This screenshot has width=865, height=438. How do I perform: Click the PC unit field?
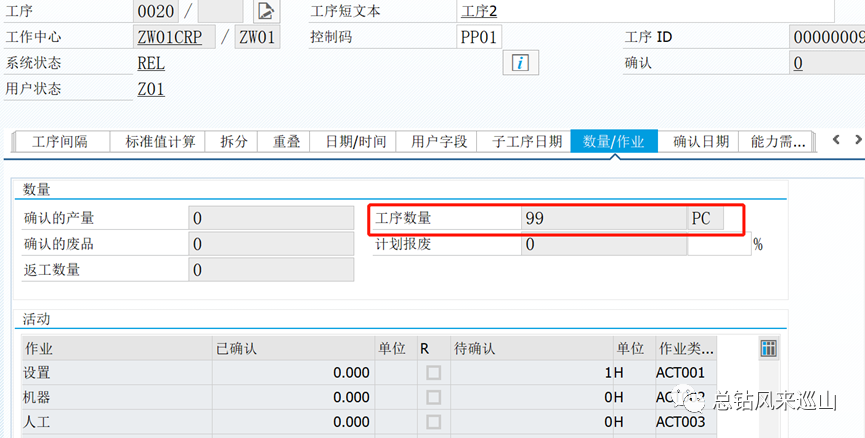[706, 218]
